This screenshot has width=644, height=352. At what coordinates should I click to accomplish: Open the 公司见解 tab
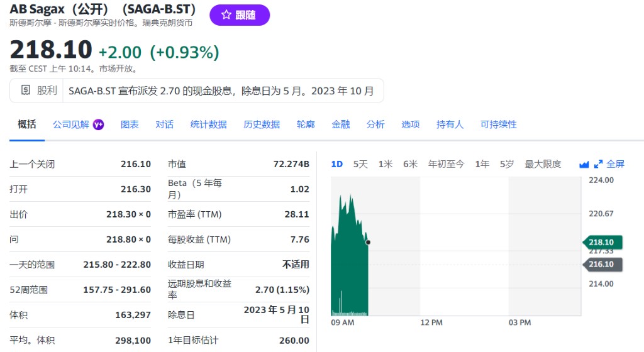pyautogui.click(x=71, y=124)
